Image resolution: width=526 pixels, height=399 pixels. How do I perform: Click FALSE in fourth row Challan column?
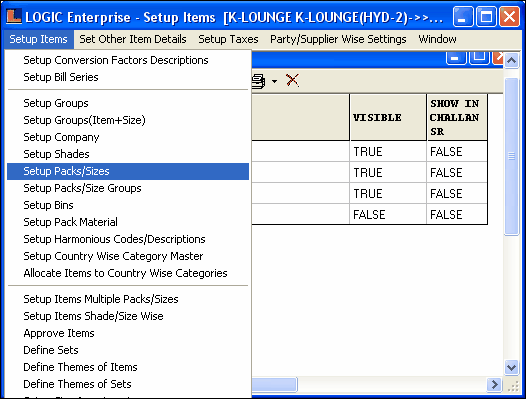point(457,214)
